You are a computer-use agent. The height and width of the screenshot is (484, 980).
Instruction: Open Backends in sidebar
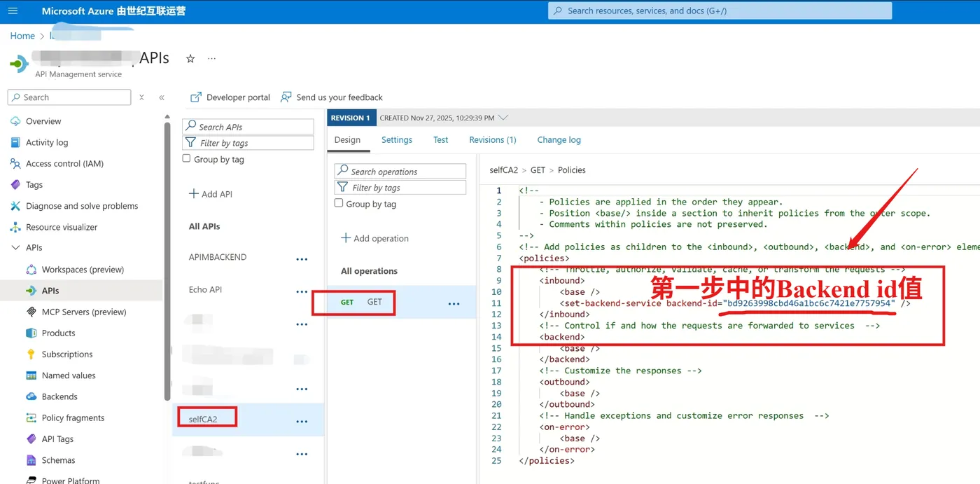[x=59, y=396]
